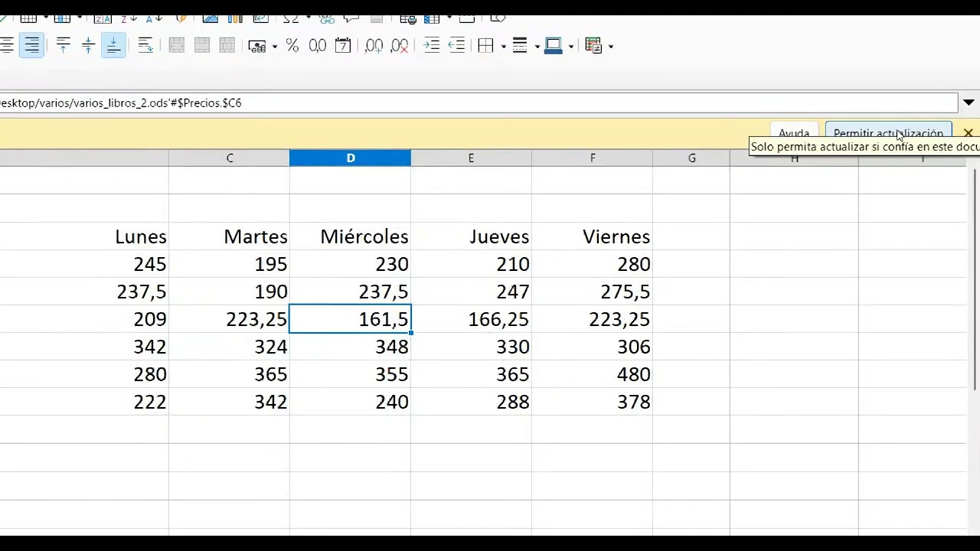Screen dimensions: 980x551
Task: Align cell content to the bottom
Action: click(x=113, y=46)
